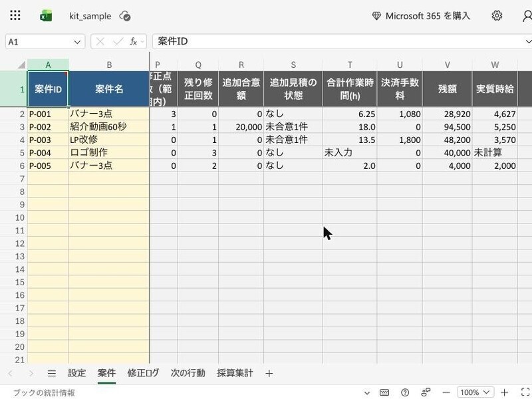The image size is (532, 399).
Task: Select column U header
Action: pos(400,65)
